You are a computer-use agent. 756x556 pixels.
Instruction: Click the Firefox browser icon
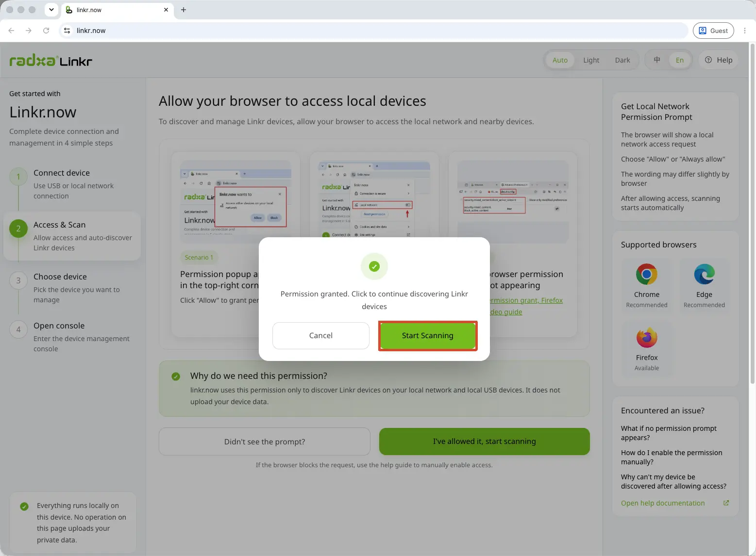pos(647,338)
